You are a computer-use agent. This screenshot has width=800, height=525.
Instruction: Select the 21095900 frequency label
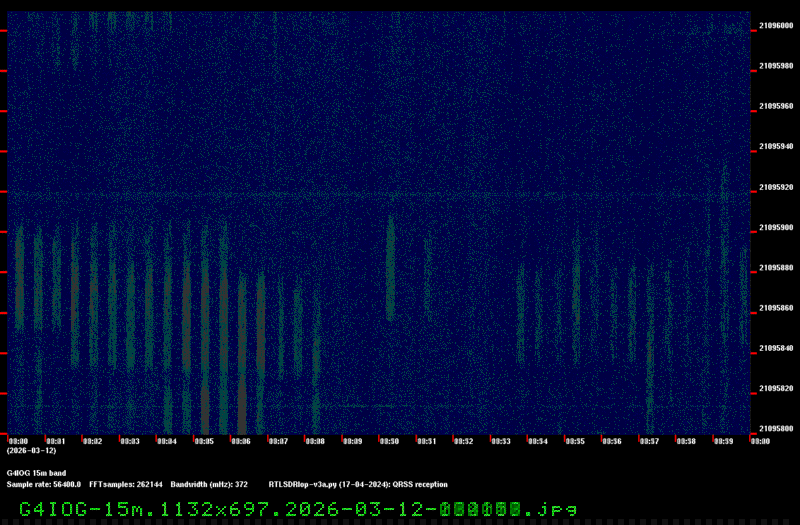pos(776,228)
